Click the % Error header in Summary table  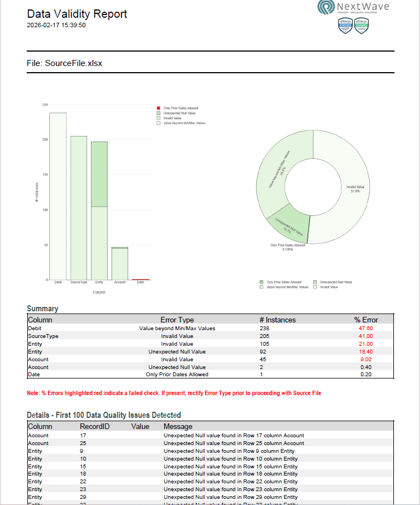tap(366, 320)
